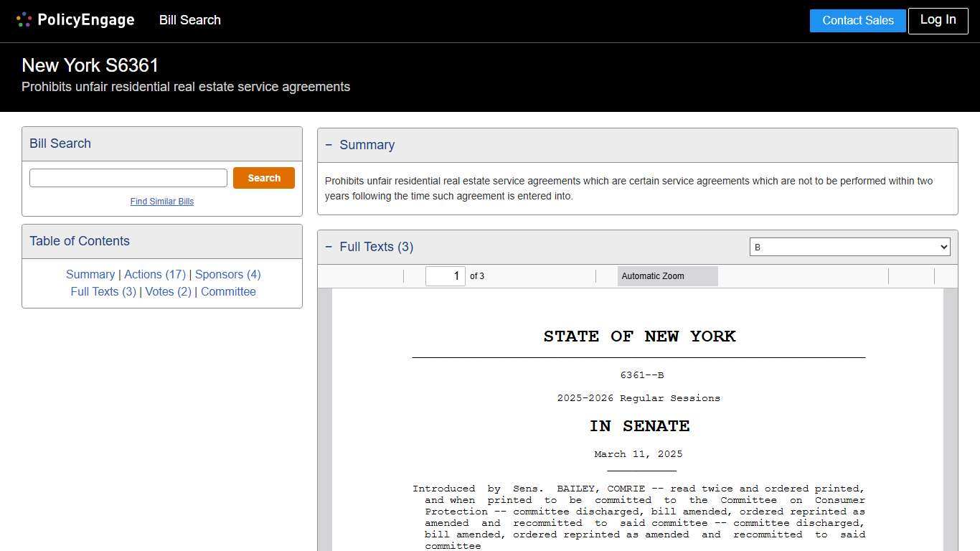Click inside the Bill Search text field

[128, 177]
